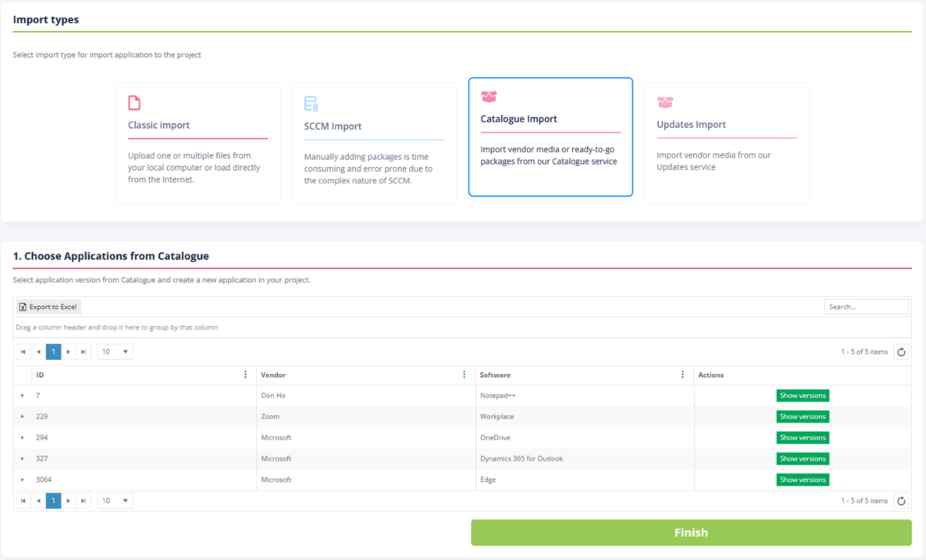Open the Vendor column options menu
The image size is (926, 560).
[464, 375]
